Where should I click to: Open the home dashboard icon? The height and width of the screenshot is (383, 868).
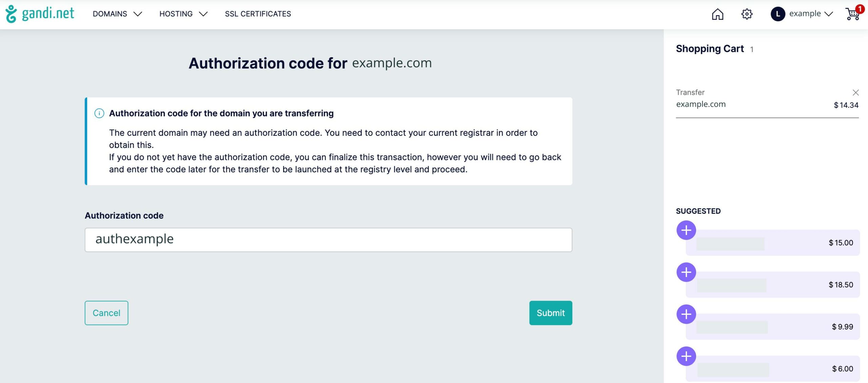click(x=717, y=14)
